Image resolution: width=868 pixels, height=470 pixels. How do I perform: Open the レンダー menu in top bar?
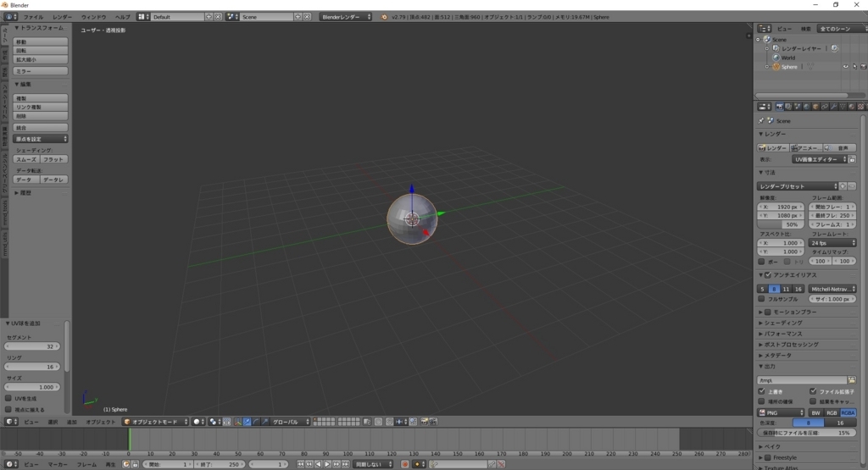[62, 17]
